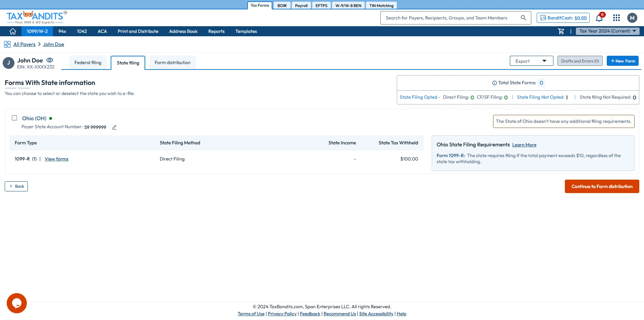Viewport: 644px width, 320px height.
Task: Select the EFTPS top tab
Action: tap(321, 5)
